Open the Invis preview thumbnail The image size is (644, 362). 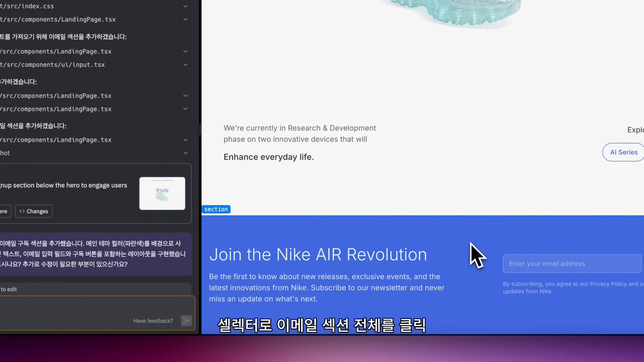pyautogui.click(x=162, y=193)
